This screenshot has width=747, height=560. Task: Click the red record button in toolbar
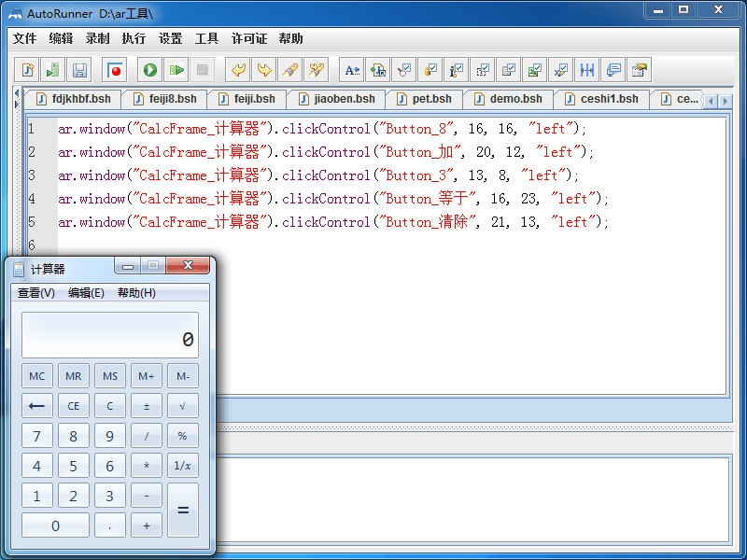tap(115, 70)
